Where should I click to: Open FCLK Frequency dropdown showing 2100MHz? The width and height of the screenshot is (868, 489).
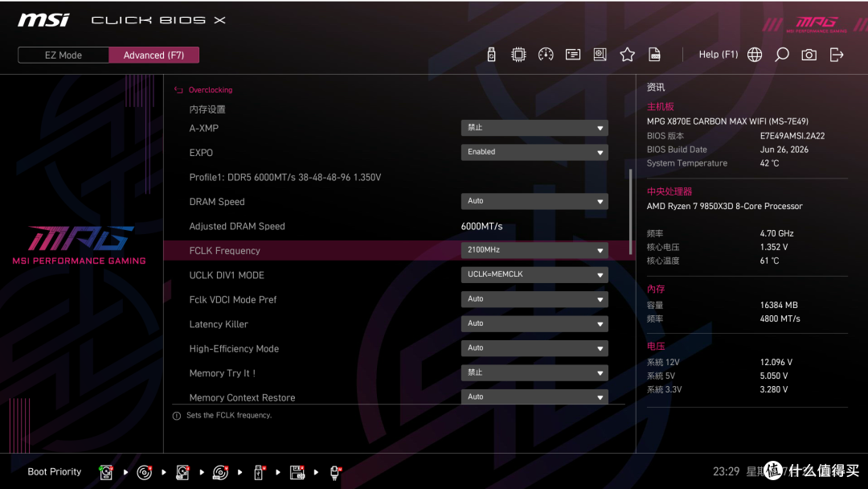click(x=534, y=250)
